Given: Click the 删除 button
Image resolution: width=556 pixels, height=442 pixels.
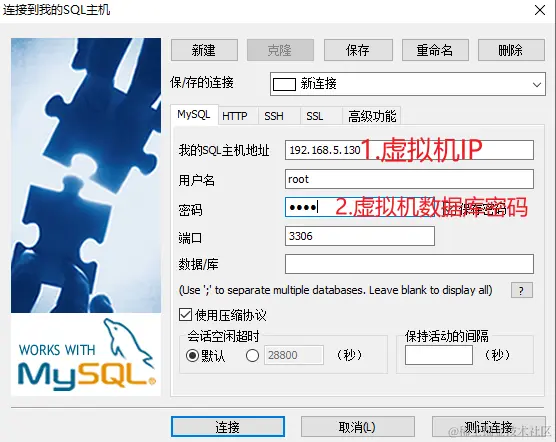Looking at the screenshot, I should point(511,50).
